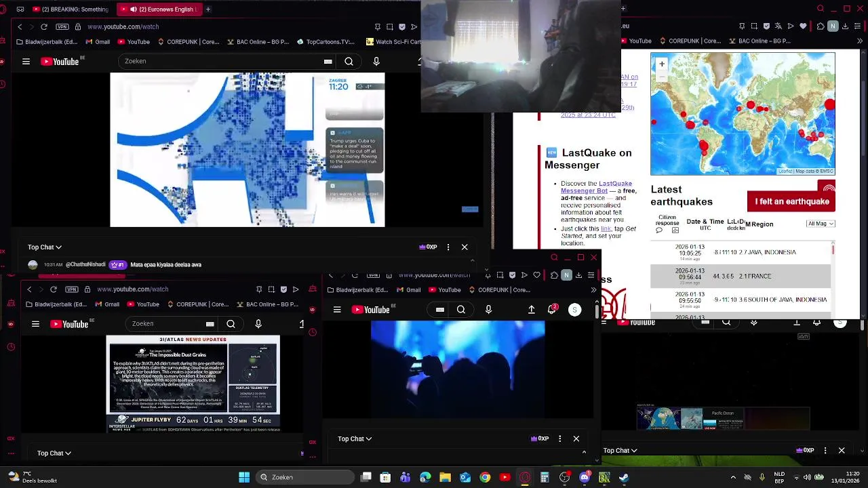Voice search microphone in 3I/ATLAS window
The width and height of the screenshot is (868, 488).
(x=258, y=324)
